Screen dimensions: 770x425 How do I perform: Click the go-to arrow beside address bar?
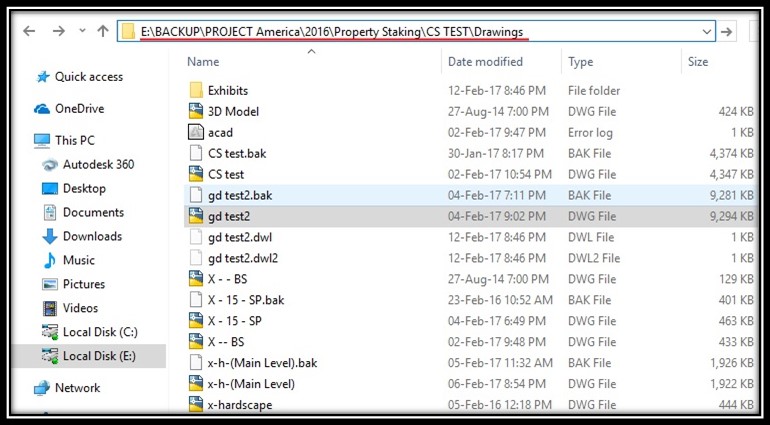click(726, 32)
